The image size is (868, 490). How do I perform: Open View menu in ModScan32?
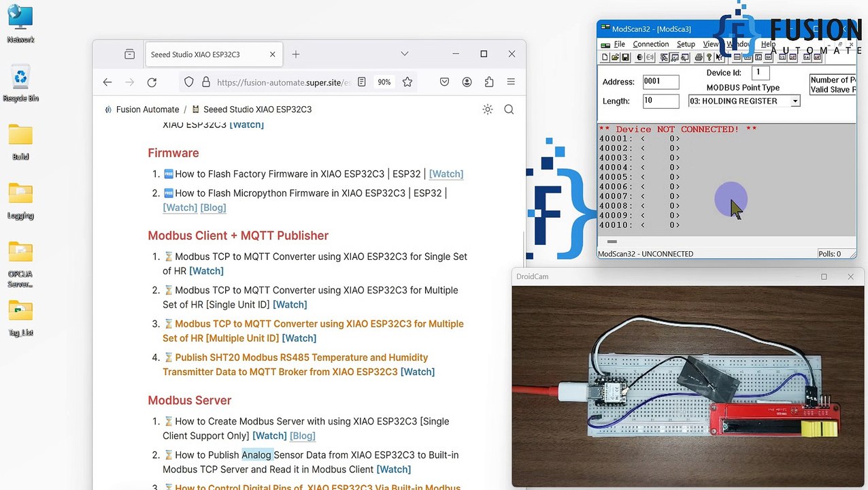pyautogui.click(x=710, y=44)
